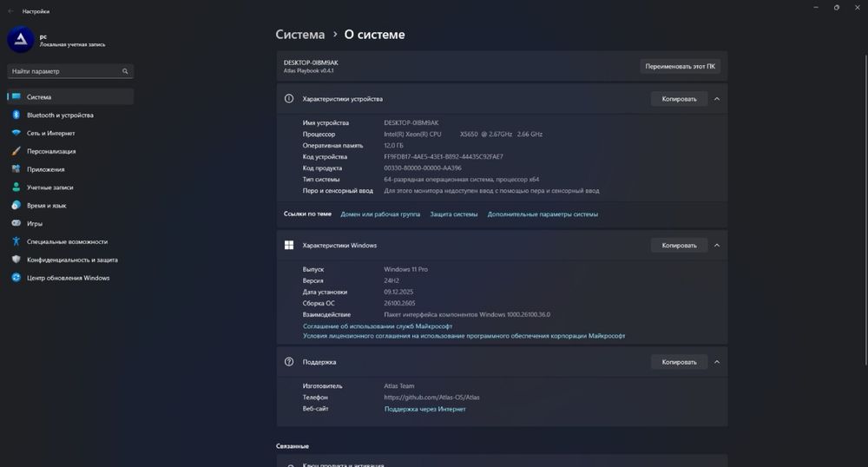Click the github.com/Atlas-OS/Atlas phone value
Viewport: 868px width, 467px height.
tap(431, 398)
